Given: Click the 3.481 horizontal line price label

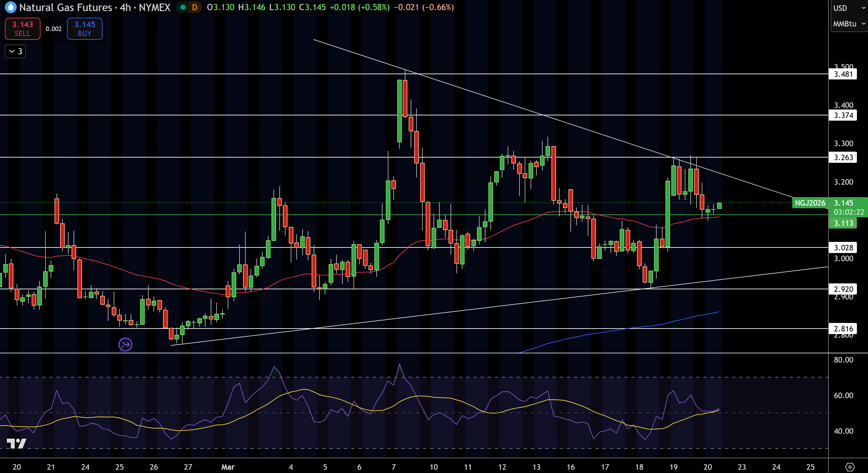Looking at the screenshot, I should tap(843, 74).
